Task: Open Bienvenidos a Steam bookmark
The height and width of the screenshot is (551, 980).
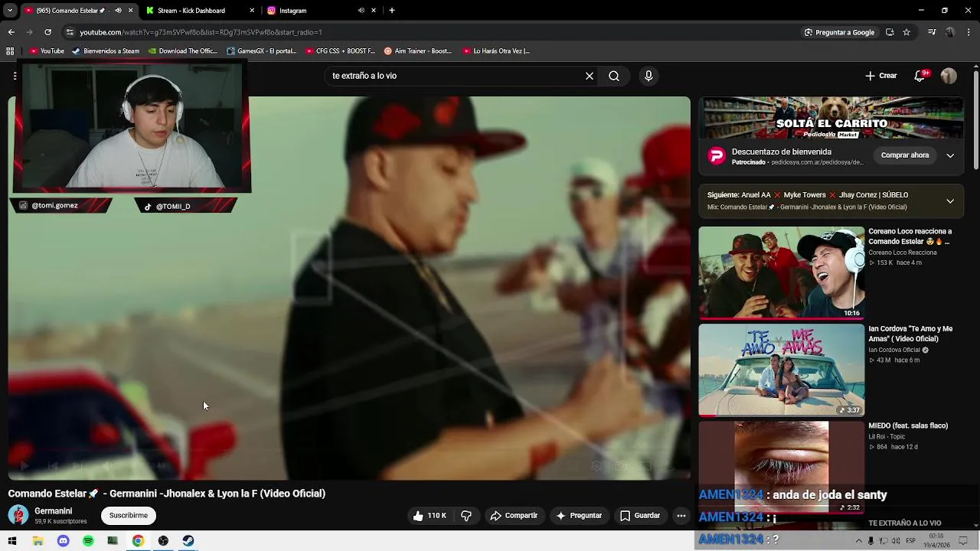Action: [106, 51]
